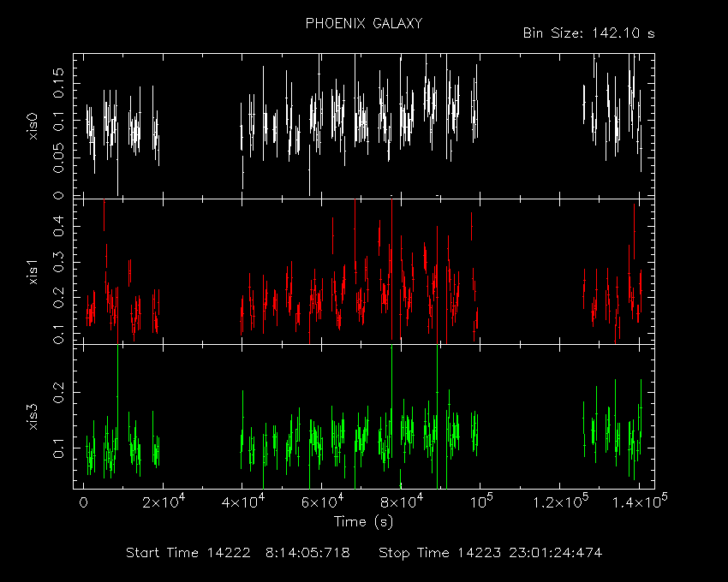Click the xis3 y-axis label
Screen dimensions: 728x582
(x=33, y=417)
